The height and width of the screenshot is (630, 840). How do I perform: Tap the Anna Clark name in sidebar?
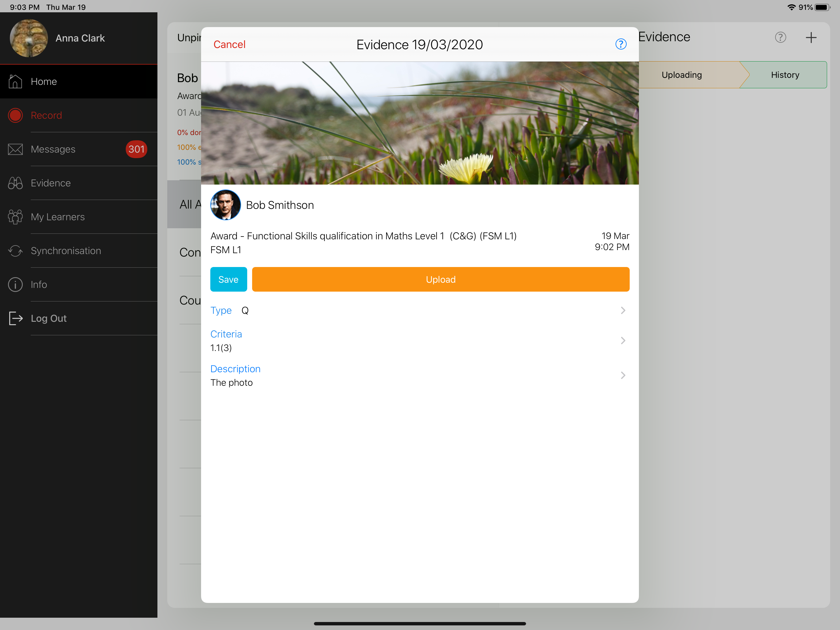pos(80,38)
